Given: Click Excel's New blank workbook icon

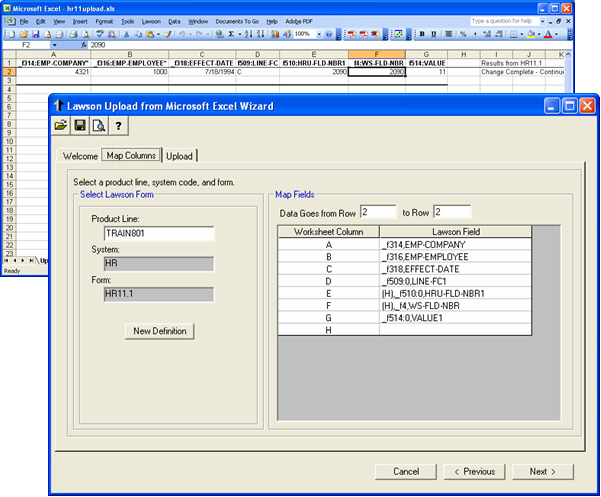Looking at the screenshot, I should click(12, 34).
